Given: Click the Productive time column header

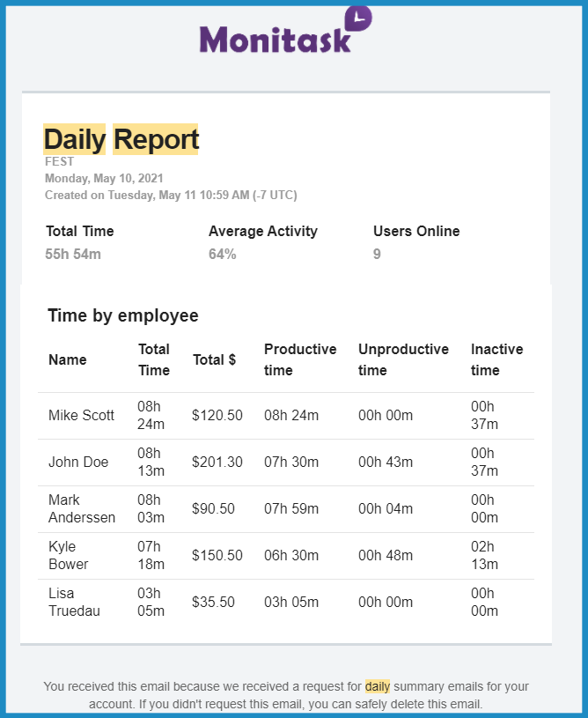Looking at the screenshot, I should (x=300, y=359).
